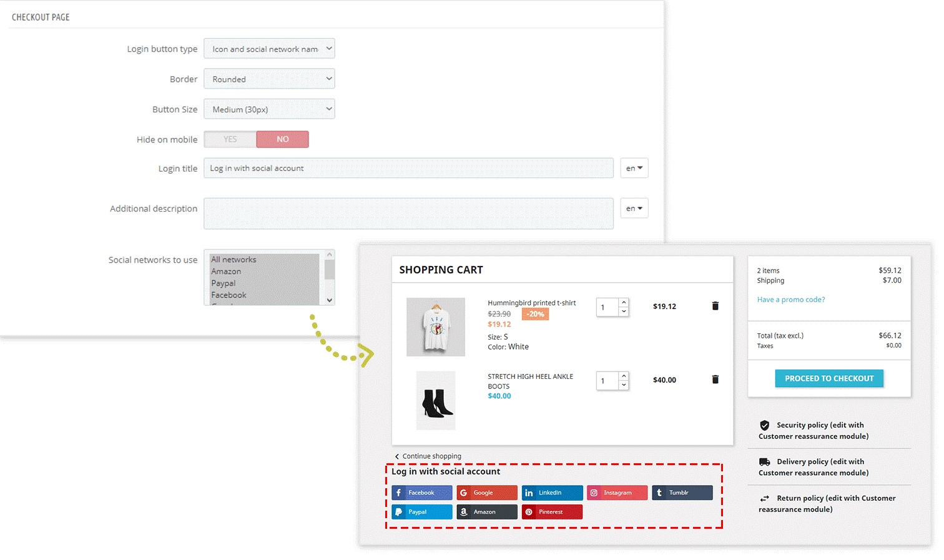
Task: Click the LinkedIn social login button
Action: pyautogui.click(x=552, y=493)
